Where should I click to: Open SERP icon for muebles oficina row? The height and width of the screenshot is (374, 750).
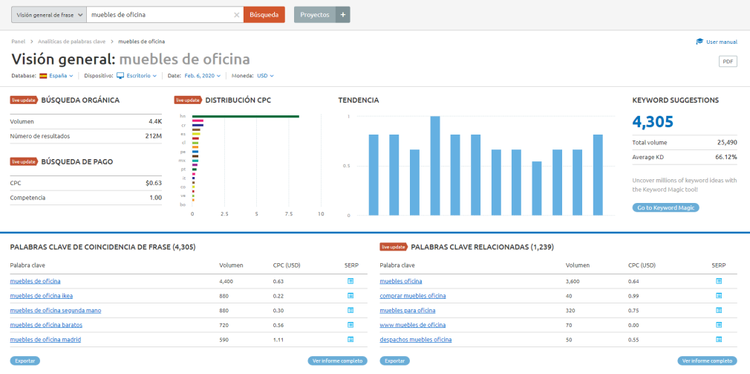718,281
